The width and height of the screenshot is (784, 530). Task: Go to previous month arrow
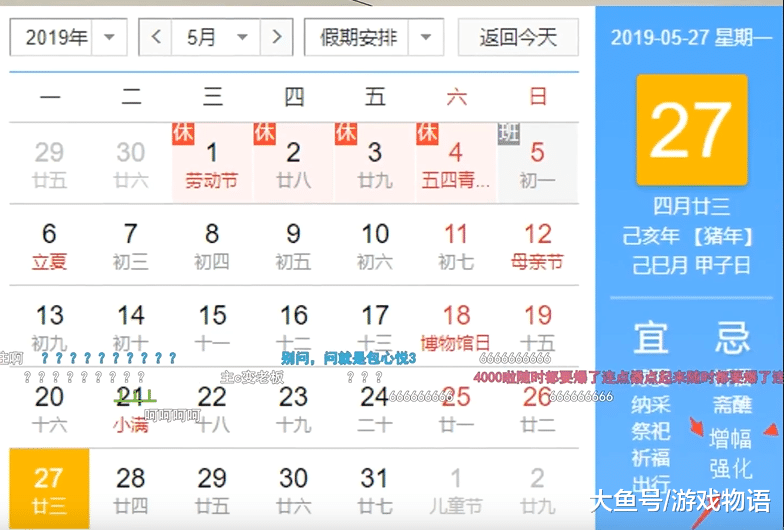tap(156, 37)
